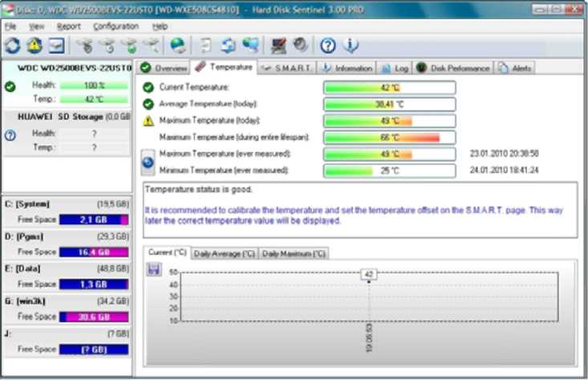Open the View menu
The width and height of the screenshot is (588, 381).
pyautogui.click(x=36, y=26)
